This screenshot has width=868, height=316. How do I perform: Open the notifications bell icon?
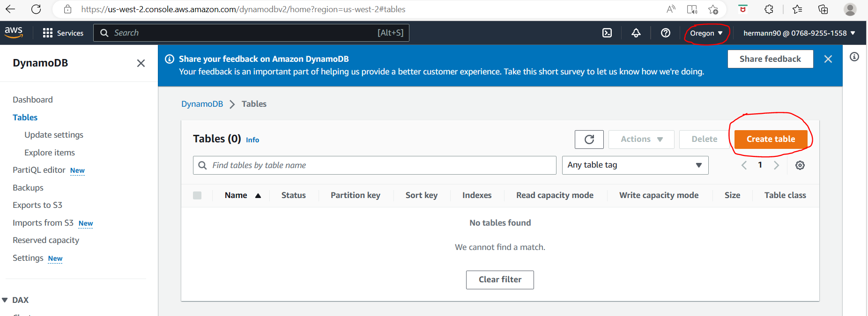click(636, 33)
